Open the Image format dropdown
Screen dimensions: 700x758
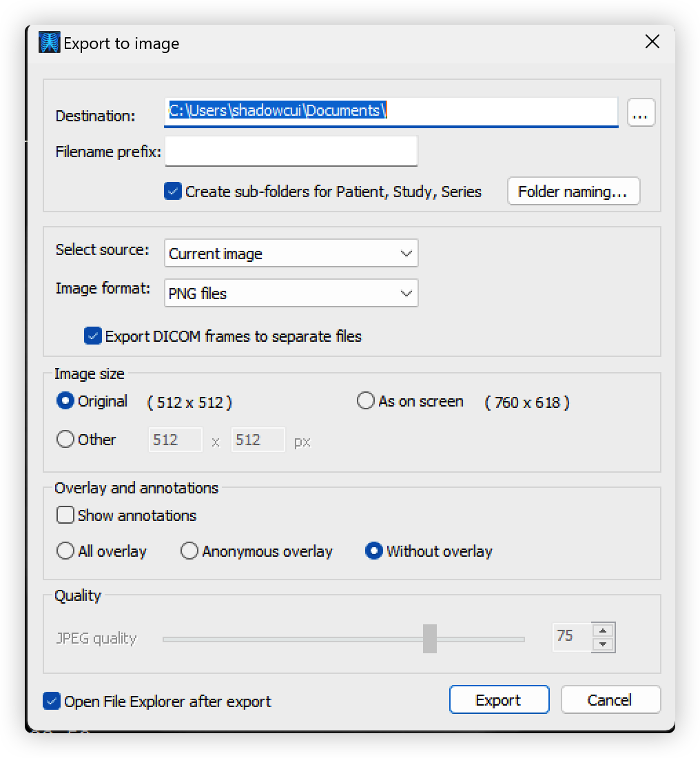(x=291, y=293)
